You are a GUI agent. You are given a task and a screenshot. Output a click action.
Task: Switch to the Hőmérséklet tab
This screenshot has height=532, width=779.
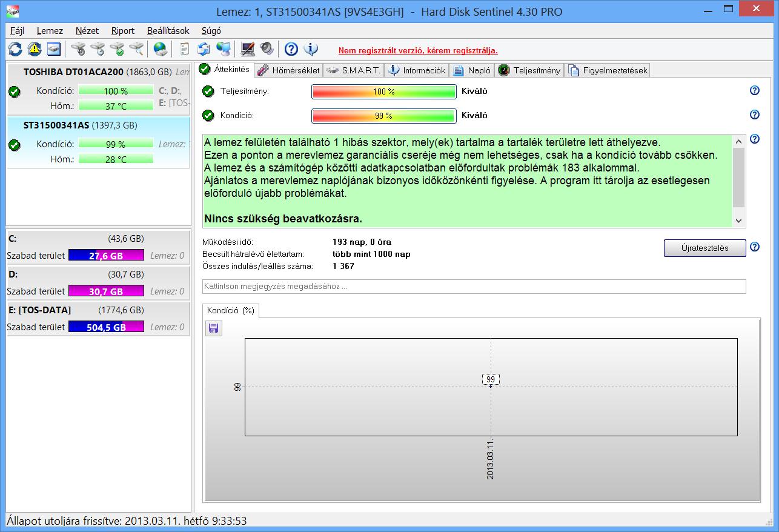pyautogui.click(x=288, y=70)
